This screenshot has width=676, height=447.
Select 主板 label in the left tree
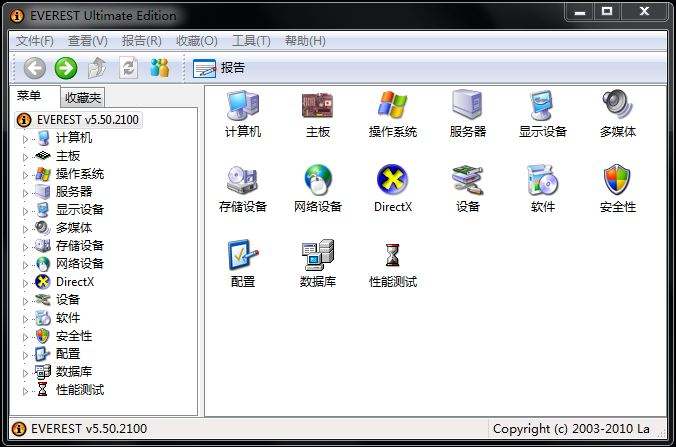(x=68, y=156)
